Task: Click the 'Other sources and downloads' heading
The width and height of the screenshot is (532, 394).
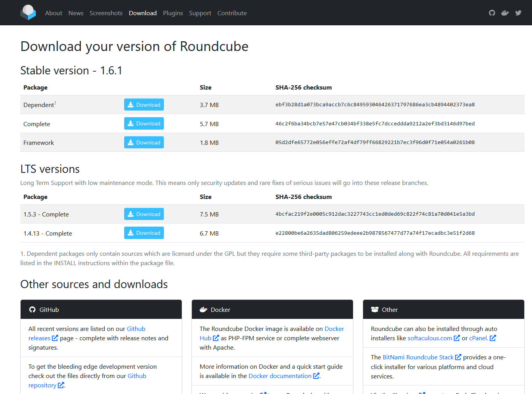Action: [94, 284]
